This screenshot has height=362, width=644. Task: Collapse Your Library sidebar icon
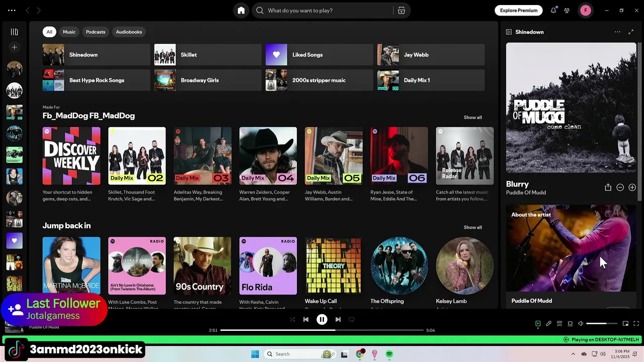15,32
